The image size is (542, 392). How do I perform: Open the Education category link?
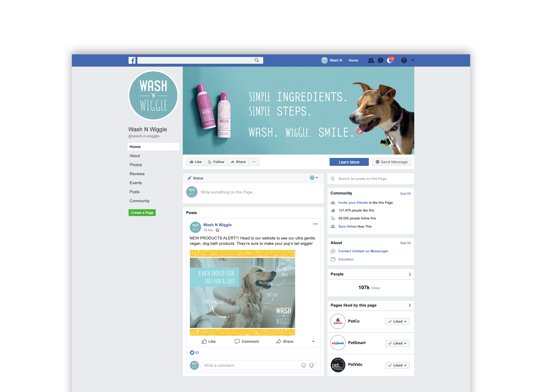(346, 259)
